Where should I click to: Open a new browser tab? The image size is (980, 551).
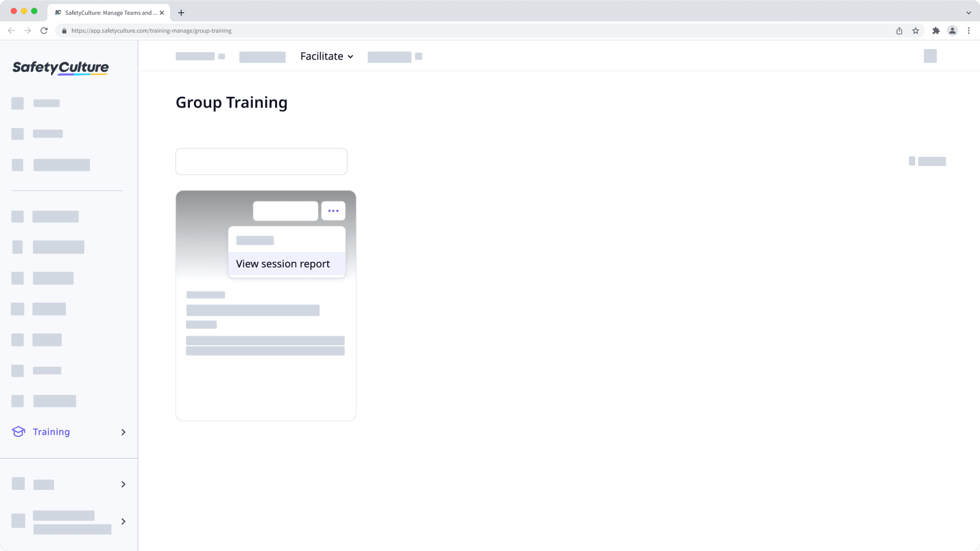tap(181, 12)
